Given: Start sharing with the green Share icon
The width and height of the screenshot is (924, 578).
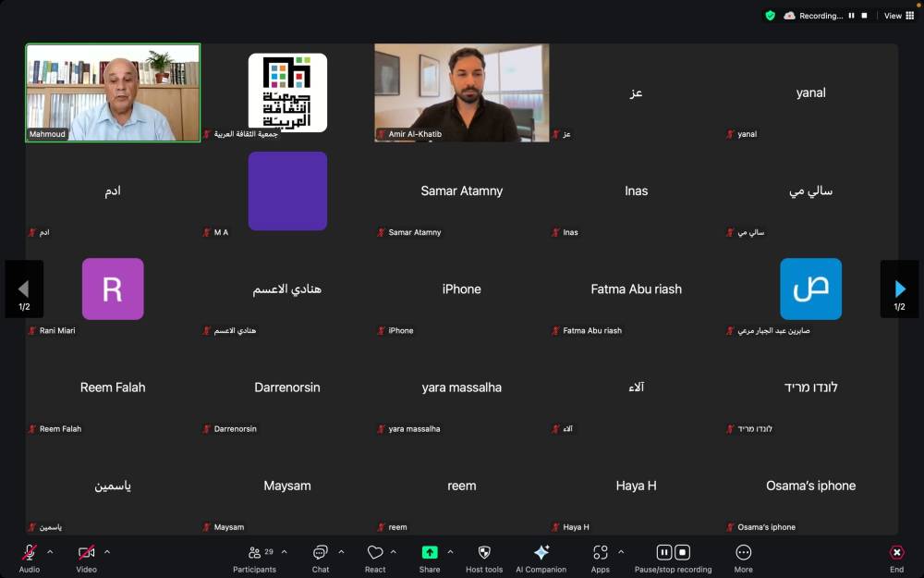Looking at the screenshot, I should [430, 553].
